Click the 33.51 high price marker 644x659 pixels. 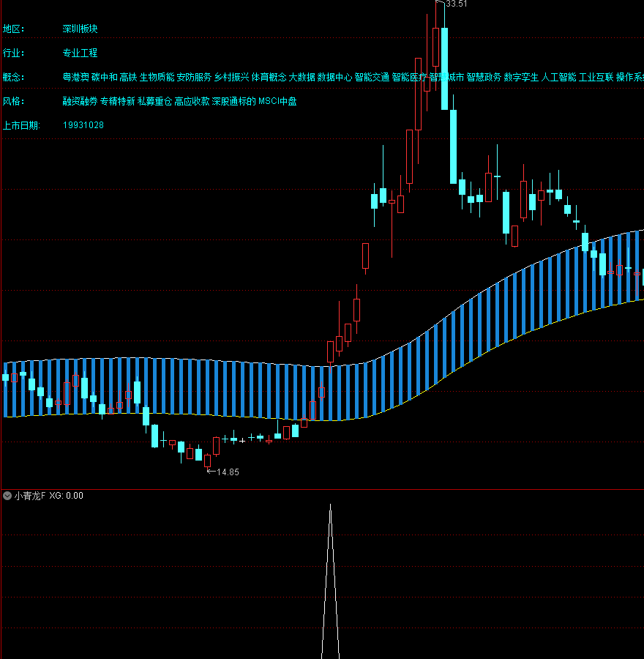[x=456, y=4]
